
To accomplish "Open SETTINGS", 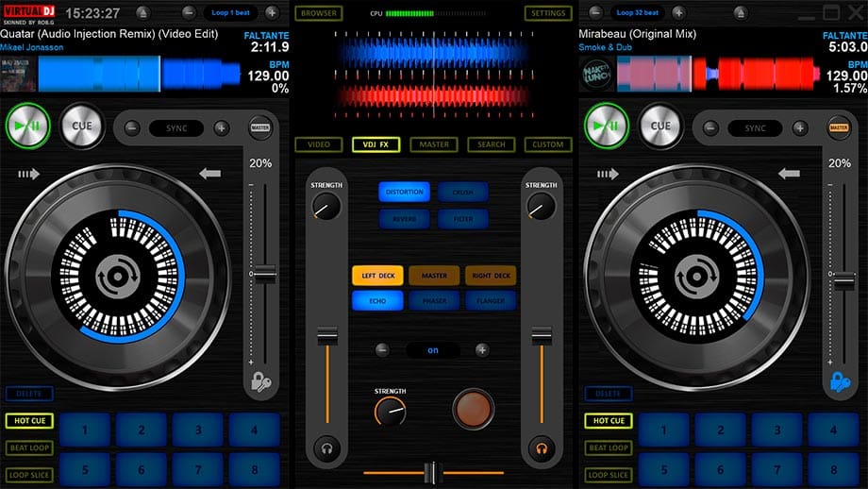I will [548, 12].
